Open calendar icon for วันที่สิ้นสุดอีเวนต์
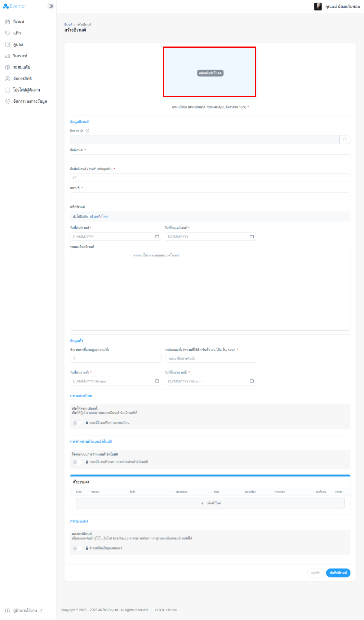364x620 pixels. tap(252, 237)
